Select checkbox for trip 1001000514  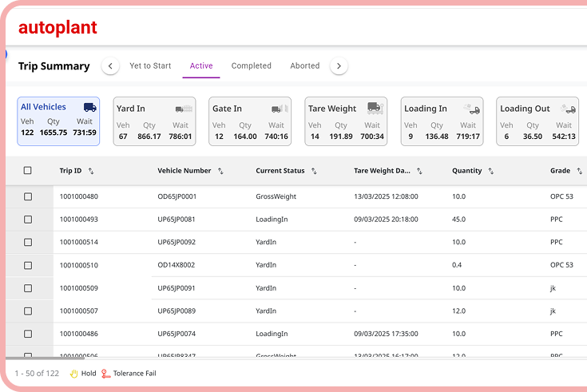click(x=28, y=242)
